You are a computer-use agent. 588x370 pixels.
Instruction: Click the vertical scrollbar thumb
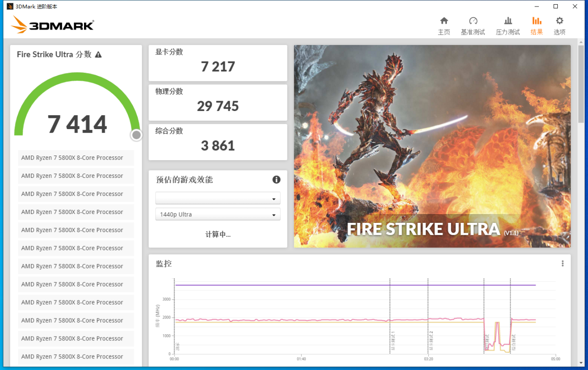tap(581, 84)
